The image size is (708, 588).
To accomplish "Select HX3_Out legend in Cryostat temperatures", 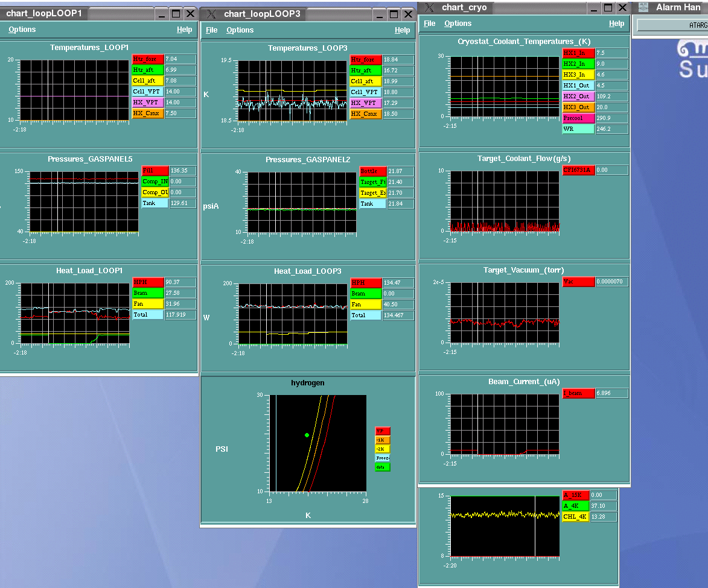I will (x=578, y=107).
